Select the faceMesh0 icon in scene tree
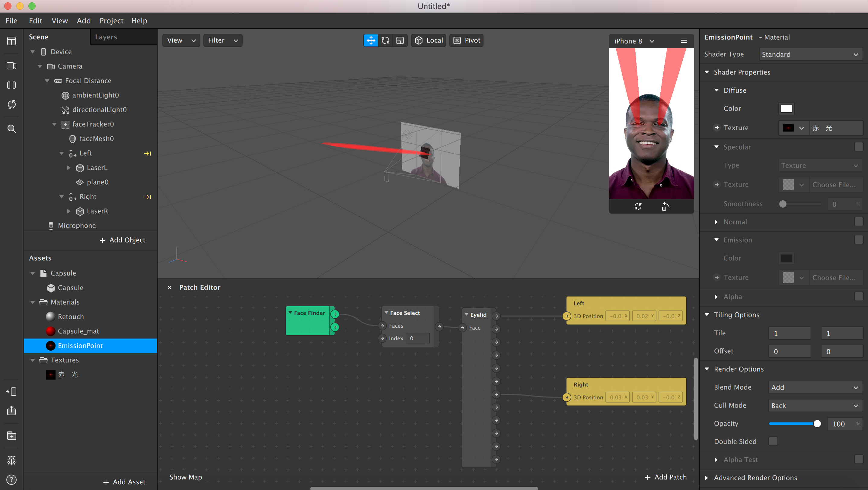 click(x=72, y=139)
